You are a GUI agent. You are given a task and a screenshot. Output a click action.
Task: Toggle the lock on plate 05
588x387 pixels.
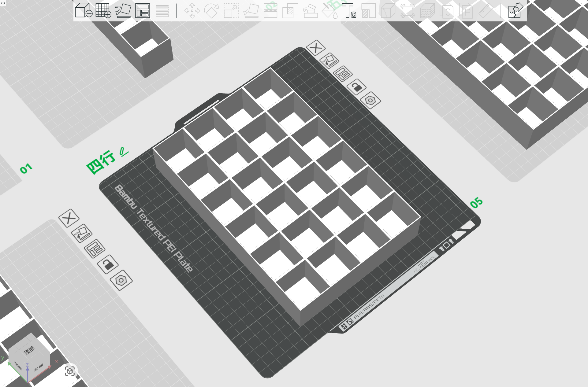point(357,87)
